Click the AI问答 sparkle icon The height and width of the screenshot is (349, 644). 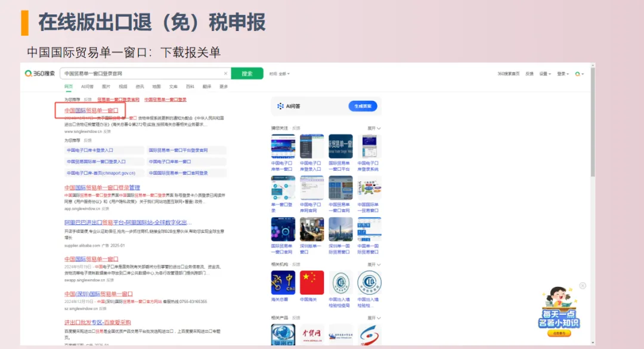tap(280, 106)
